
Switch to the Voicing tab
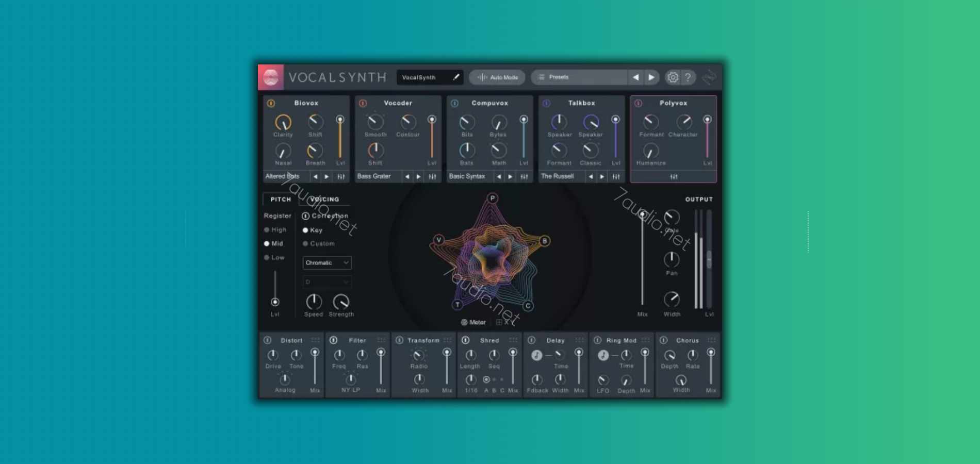[324, 199]
